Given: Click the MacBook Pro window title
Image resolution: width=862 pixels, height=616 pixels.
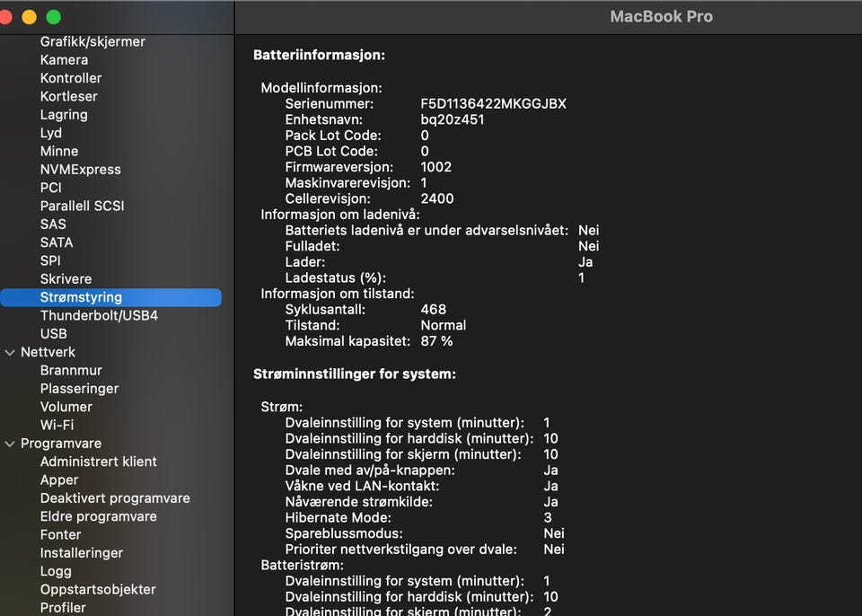Looking at the screenshot, I should (x=662, y=16).
